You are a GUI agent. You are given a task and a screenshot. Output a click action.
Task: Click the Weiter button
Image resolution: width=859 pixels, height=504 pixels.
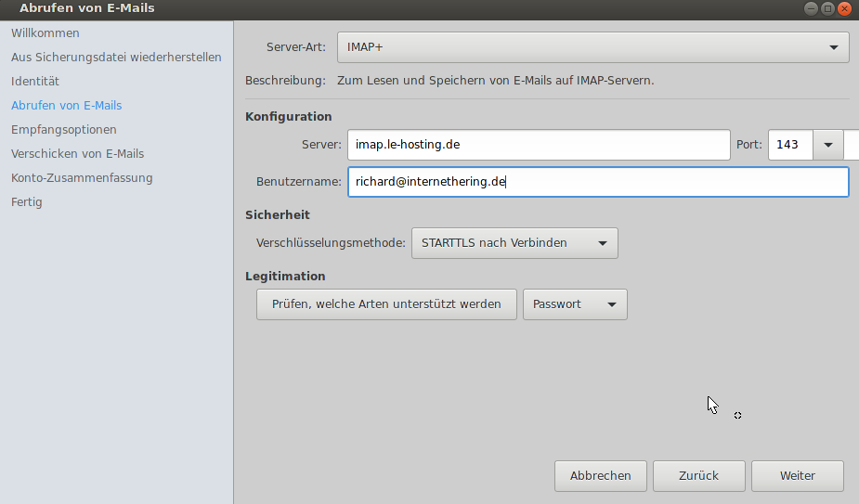[x=797, y=476]
